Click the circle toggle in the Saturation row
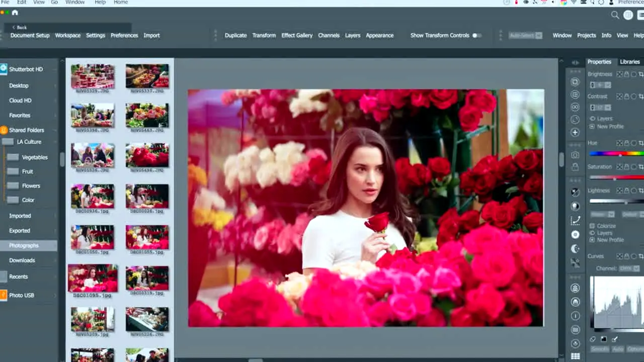The image size is (644, 362). point(634,166)
